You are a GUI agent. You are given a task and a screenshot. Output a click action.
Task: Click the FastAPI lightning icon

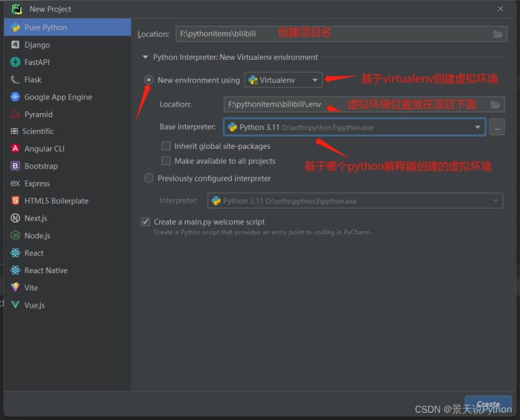(15, 62)
